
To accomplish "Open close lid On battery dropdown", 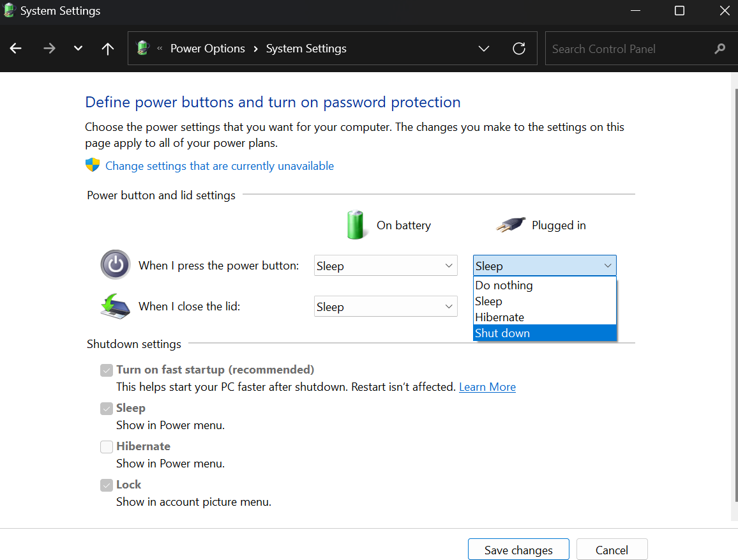I will pos(386,306).
